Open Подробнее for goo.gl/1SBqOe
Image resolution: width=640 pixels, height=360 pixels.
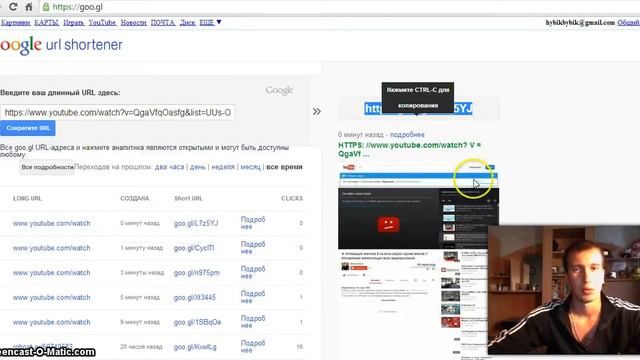pyautogui.click(x=253, y=322)
